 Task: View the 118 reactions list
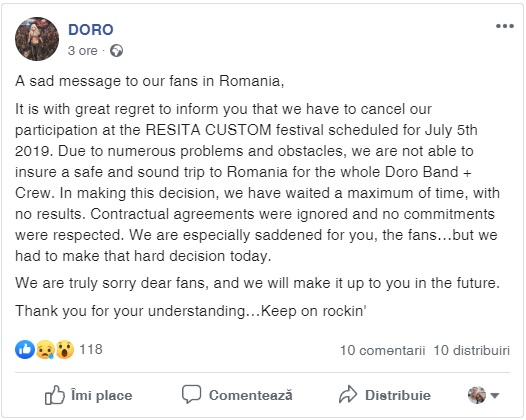point(91,350)
